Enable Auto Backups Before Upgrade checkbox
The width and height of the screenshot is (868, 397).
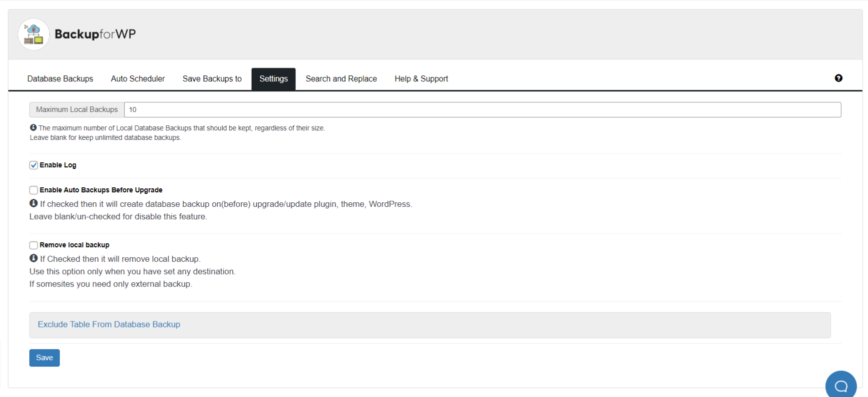pos(33,190)
